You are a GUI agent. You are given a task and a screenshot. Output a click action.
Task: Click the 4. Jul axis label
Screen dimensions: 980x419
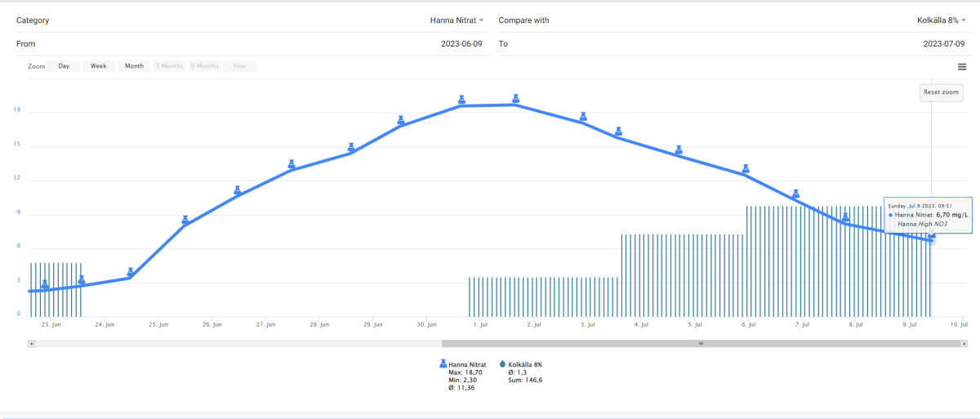pyautogui.click(x=641, y=324)
